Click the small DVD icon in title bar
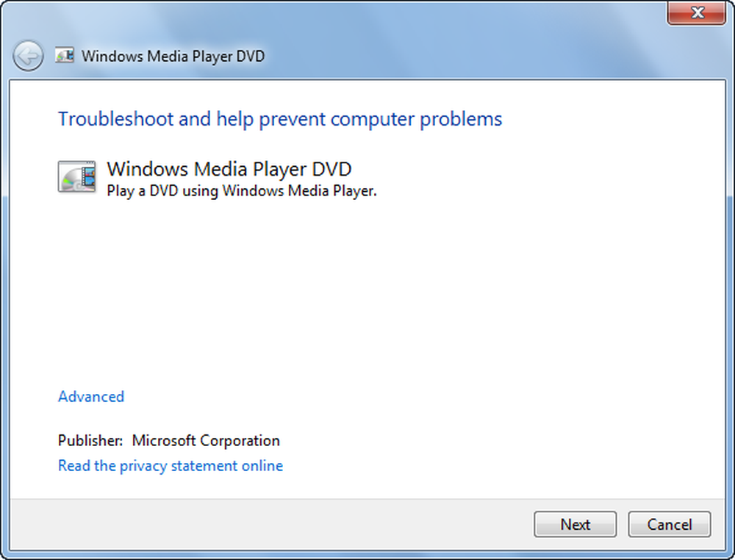This screenshot has width=735, height=560. coord(65,56)
